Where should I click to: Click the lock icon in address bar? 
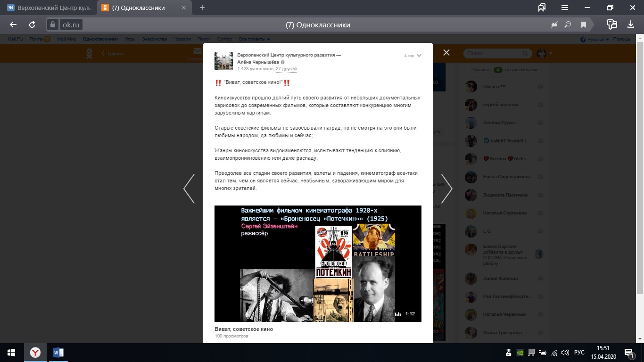point(53,25)
